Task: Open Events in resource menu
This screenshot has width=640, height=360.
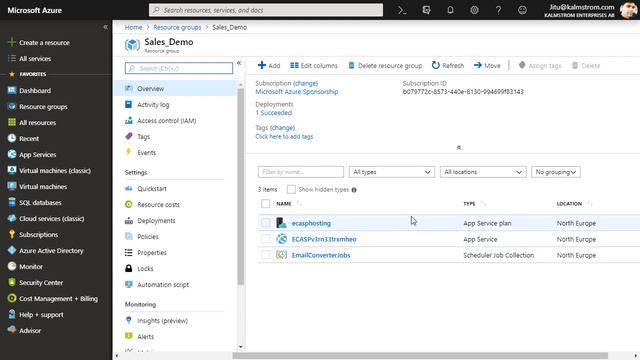Action: click(x=147, y=153)
